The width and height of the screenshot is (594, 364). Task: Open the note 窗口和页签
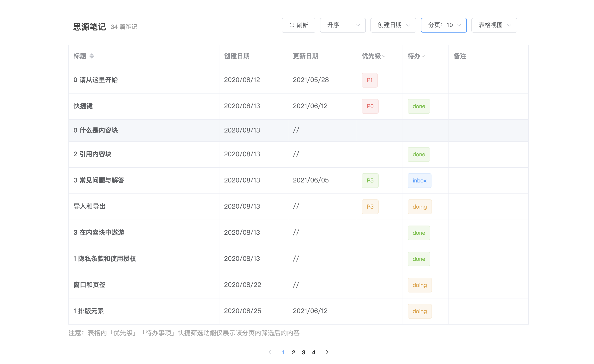pyautogui.click(x=90, y=285)
